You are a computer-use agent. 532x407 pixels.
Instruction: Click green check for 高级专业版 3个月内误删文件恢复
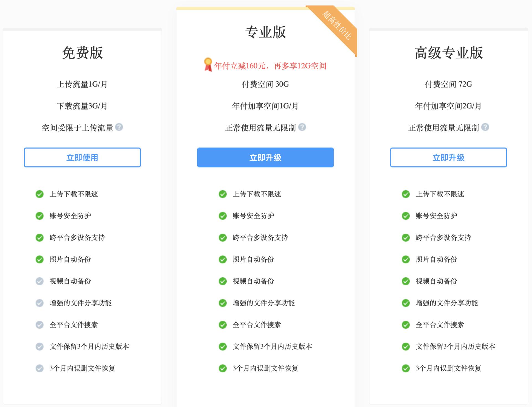click(x=406, y=368)
